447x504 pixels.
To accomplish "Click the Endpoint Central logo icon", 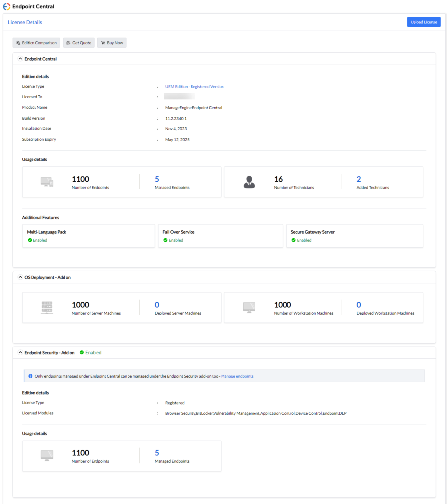I will pos(7,6).
